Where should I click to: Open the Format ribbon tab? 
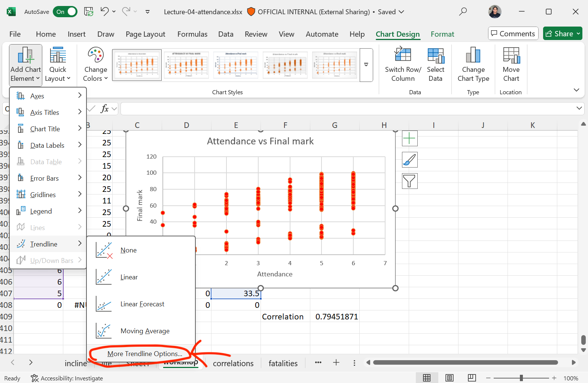(442, 34)
